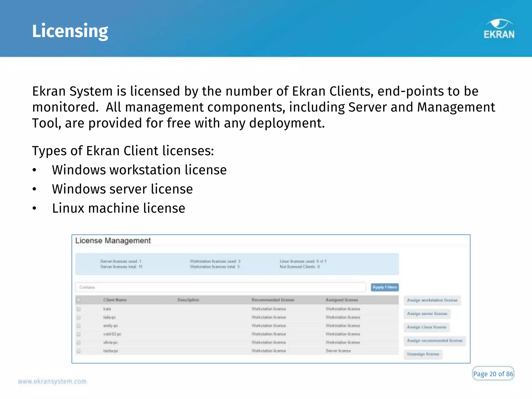This screenshot has height=399, width=532.
Task: Click the Assigned license column header
Action: tap(342, 300)
